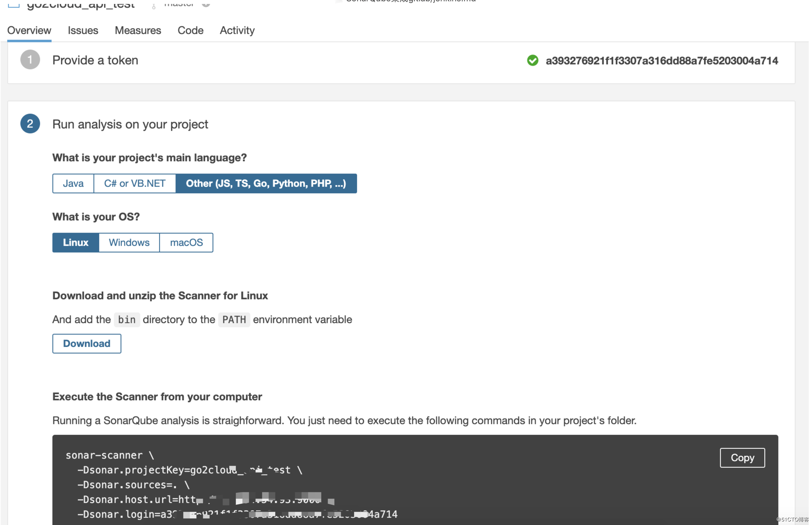Pick macOS as your OS

click(186, 242)
